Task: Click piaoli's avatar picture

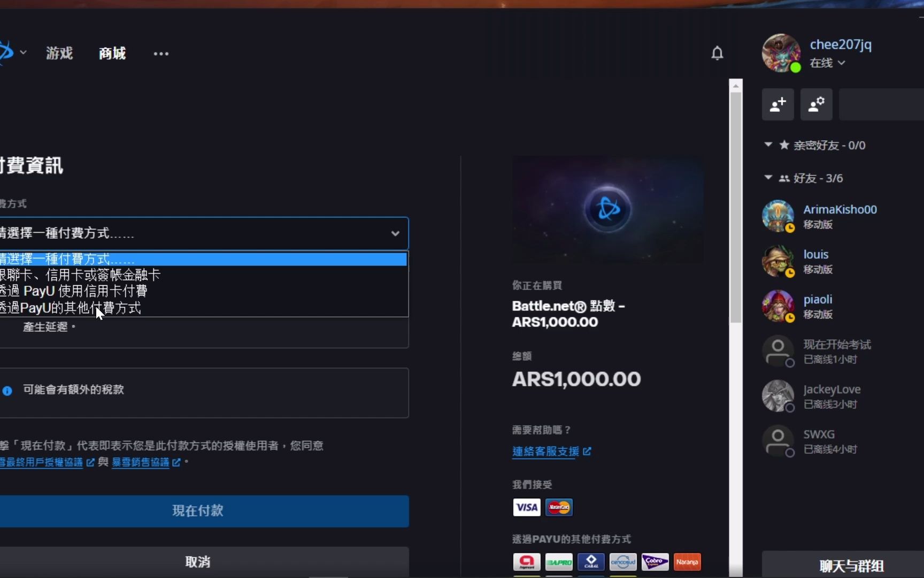Action: 778,306
